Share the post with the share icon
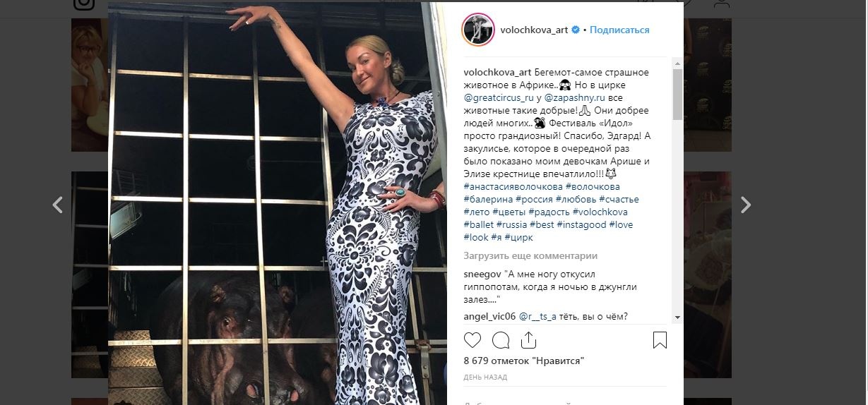868x405 pixels. pos(528,340)
